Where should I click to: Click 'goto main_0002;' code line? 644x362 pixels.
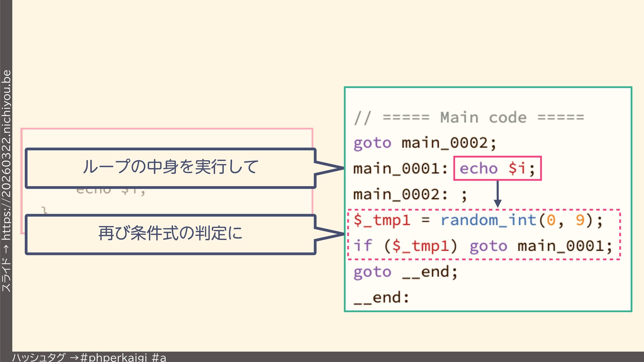coord(425,143)
